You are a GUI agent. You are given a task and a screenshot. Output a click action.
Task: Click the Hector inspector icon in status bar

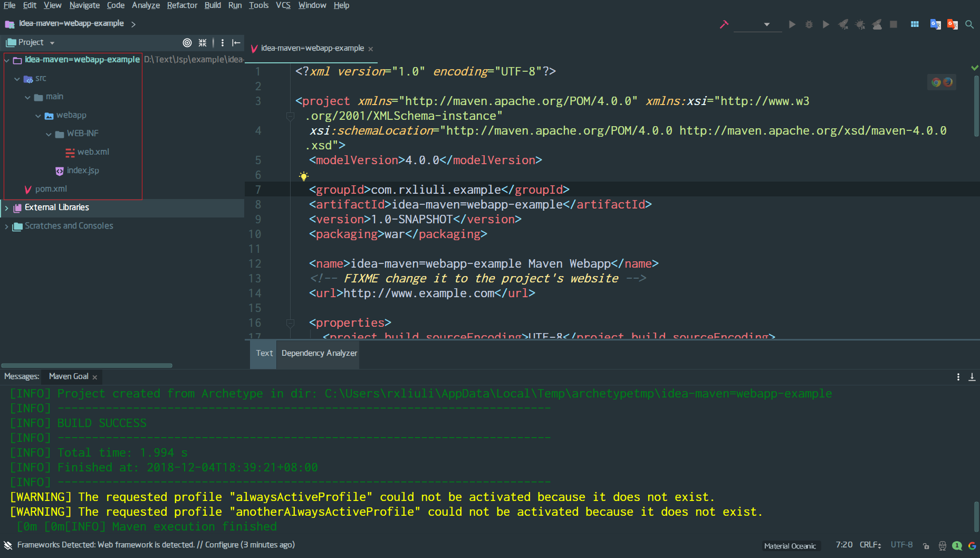click(942, 546)
